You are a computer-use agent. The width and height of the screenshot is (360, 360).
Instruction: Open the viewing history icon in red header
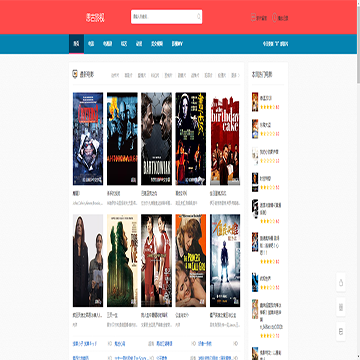[x=253, y=17]
